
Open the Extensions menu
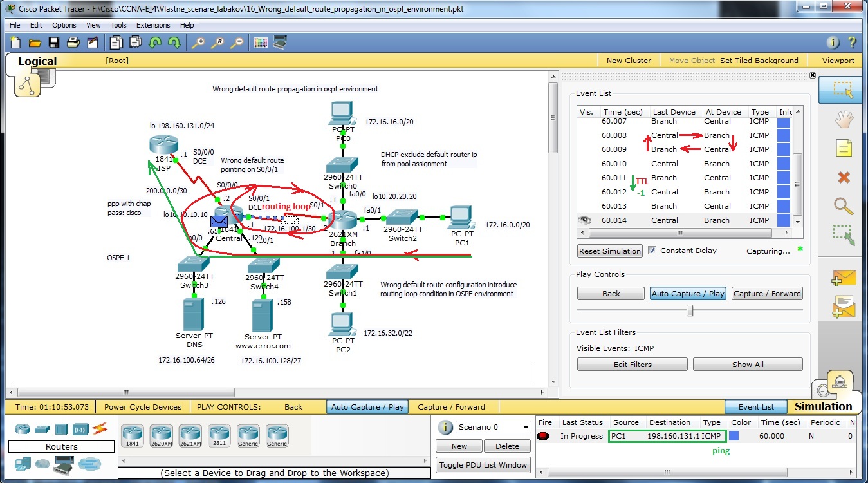pos(153,25)
